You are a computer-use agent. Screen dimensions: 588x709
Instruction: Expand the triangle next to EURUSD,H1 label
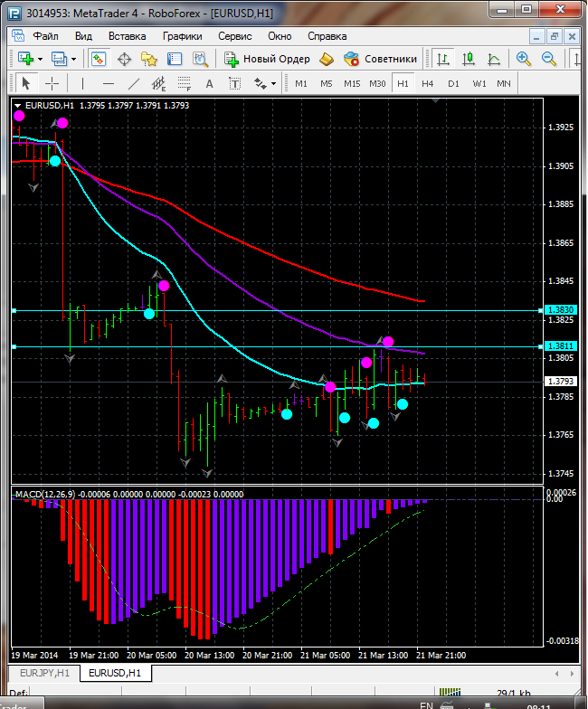click(x=18, y=106)
